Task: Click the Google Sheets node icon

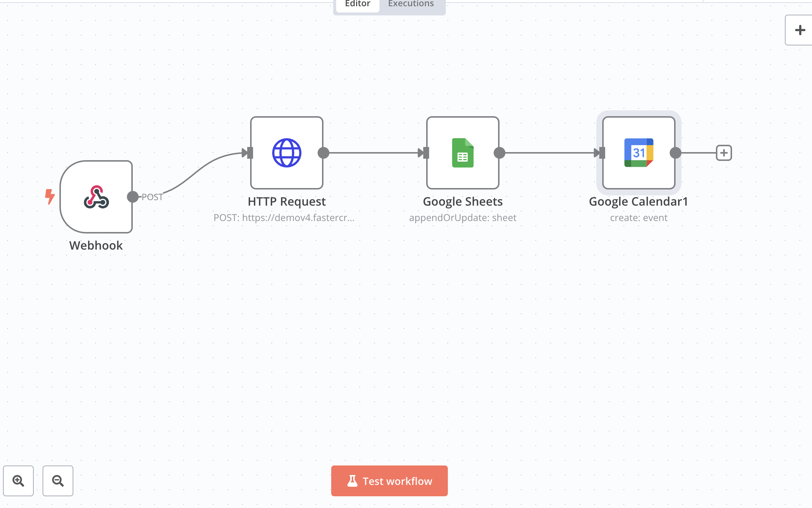Action: point(462,153)
